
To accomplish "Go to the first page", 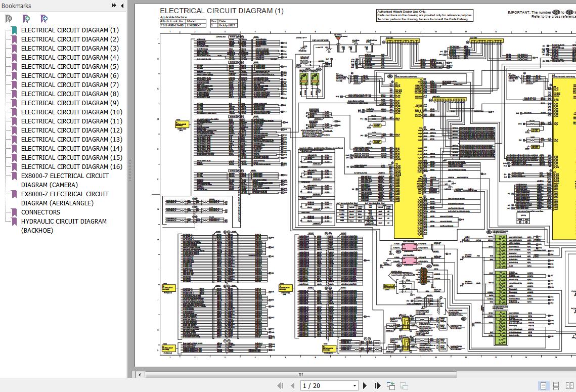I will click(x=280, y=386).
